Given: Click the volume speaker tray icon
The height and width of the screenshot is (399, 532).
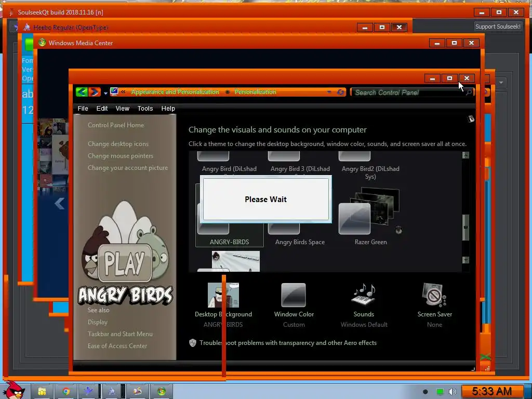Looking at the screenshot, I should [452, 392].
